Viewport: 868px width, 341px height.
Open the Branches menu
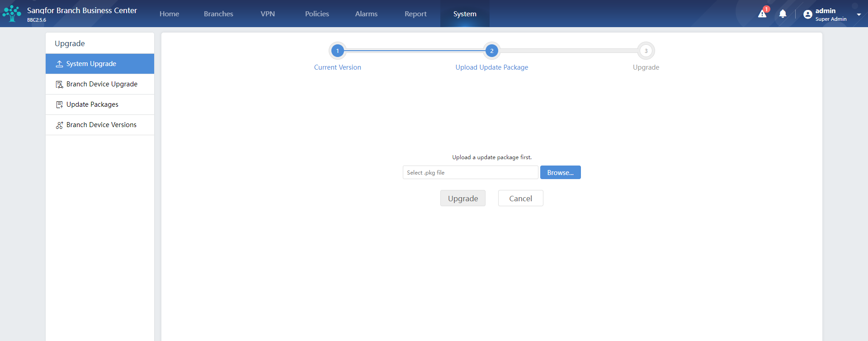click(x=218, y=14)
